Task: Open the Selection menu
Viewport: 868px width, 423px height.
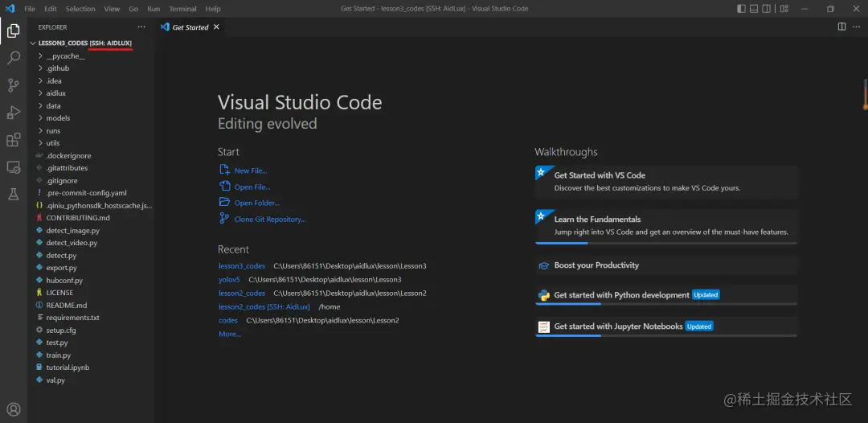Action: [80, 9]
